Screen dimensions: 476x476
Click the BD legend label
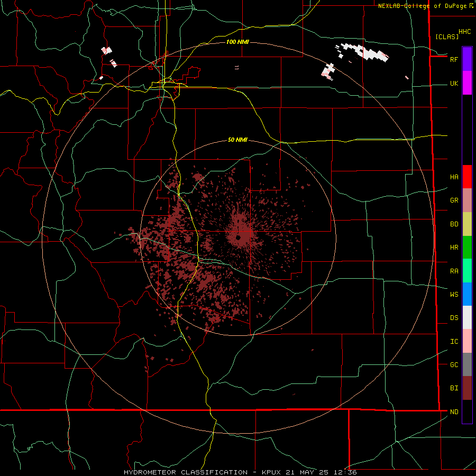pos(454,224)
